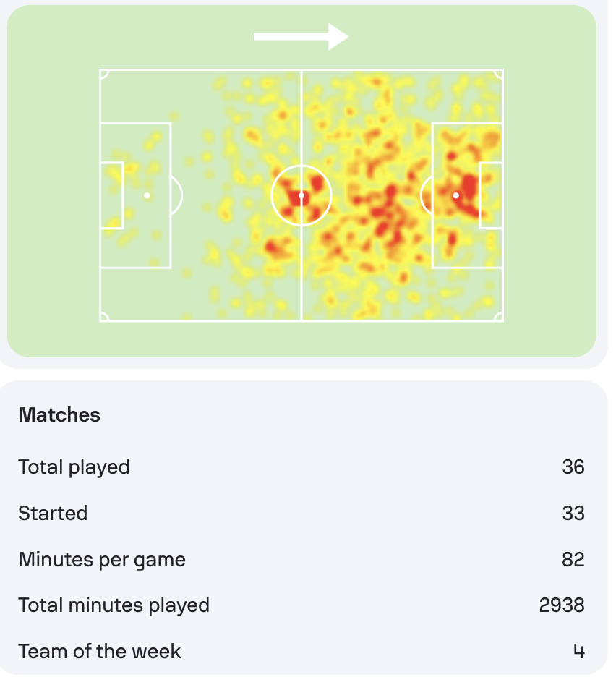Click the top-left corner arc of pitch

pyautogui.click(x=104, y=74)
